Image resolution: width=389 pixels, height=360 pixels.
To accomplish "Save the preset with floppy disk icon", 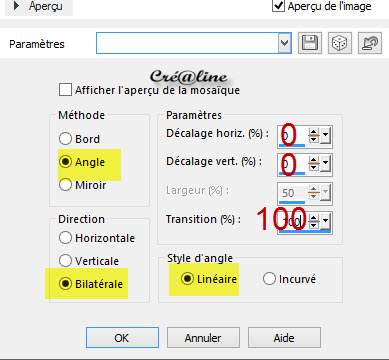I will [310, 43].
